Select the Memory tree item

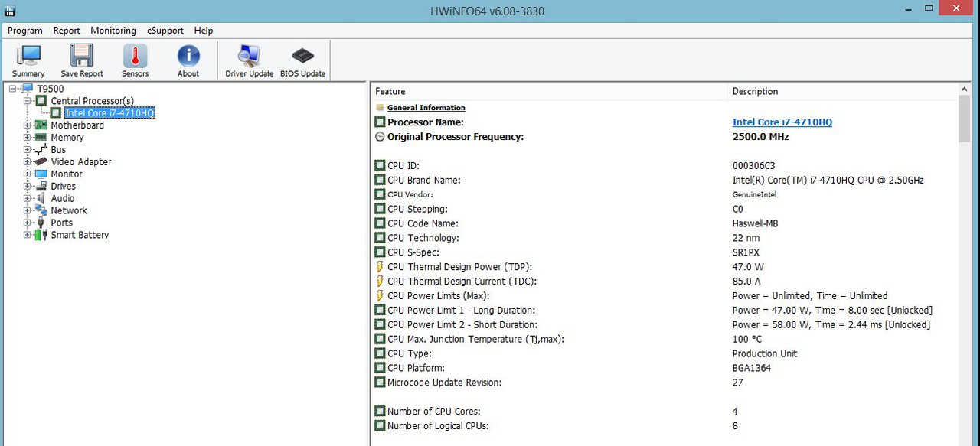(67, 138)
